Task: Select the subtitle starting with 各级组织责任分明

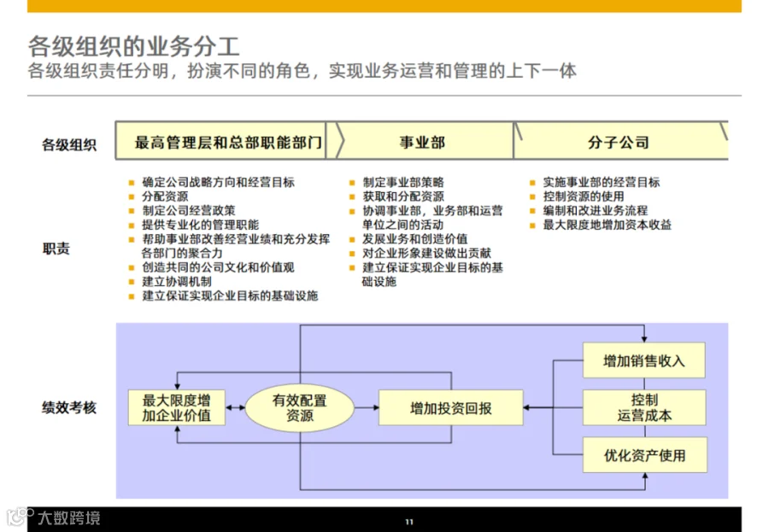Action: (x=302, y=71)
